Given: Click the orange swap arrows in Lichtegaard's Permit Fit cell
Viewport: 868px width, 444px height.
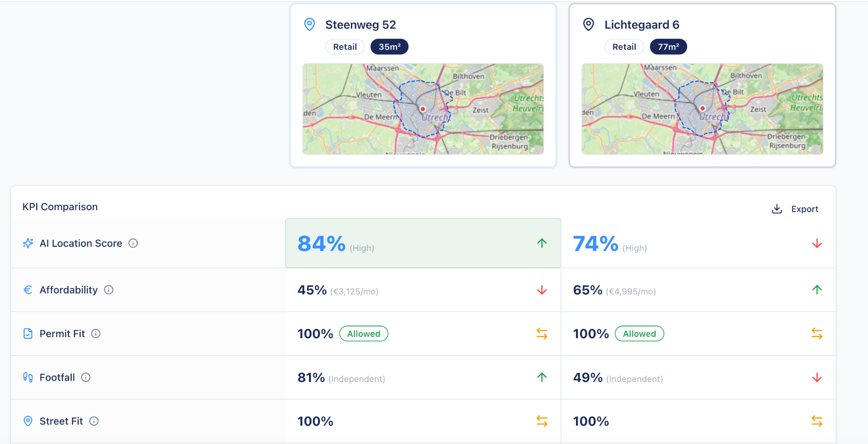Looking at the screenshot, I should [x=817, y=334].
